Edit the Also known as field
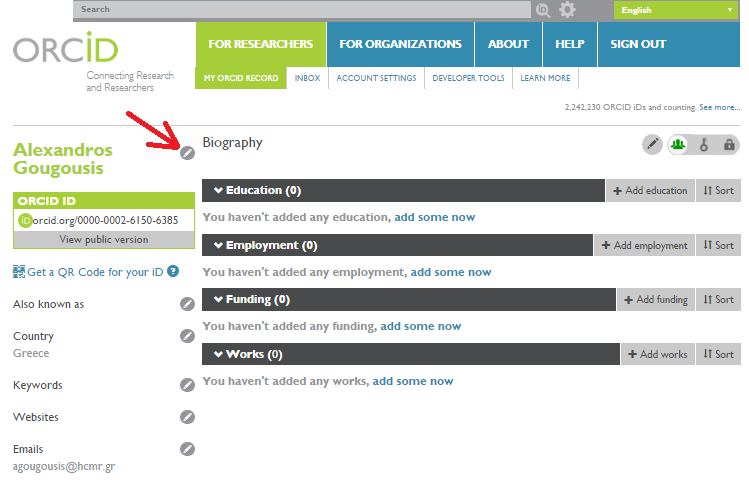 (x=187, y=304)
